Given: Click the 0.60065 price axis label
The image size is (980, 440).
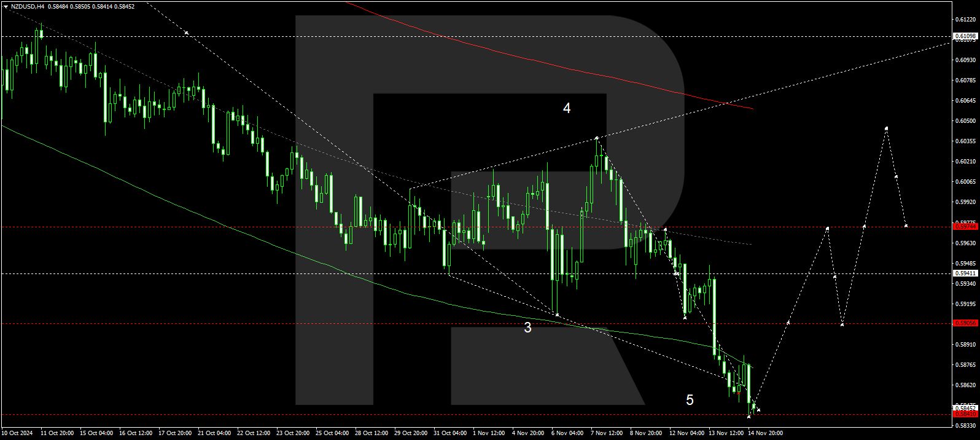Looking at the screenshot, I should (x=966, y=182).
